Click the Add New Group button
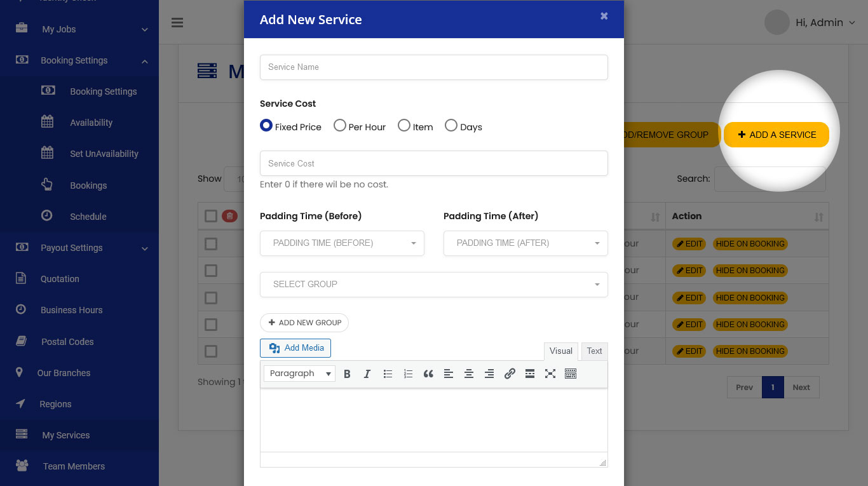The height and width of the screenshot is (486, 868). [x=304, y=323]
